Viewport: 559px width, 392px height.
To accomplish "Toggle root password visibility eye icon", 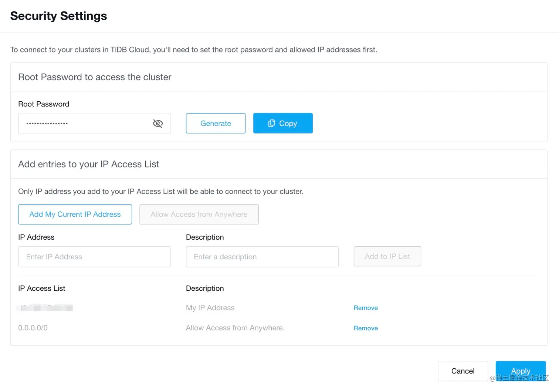I will [x=158, y=124].
